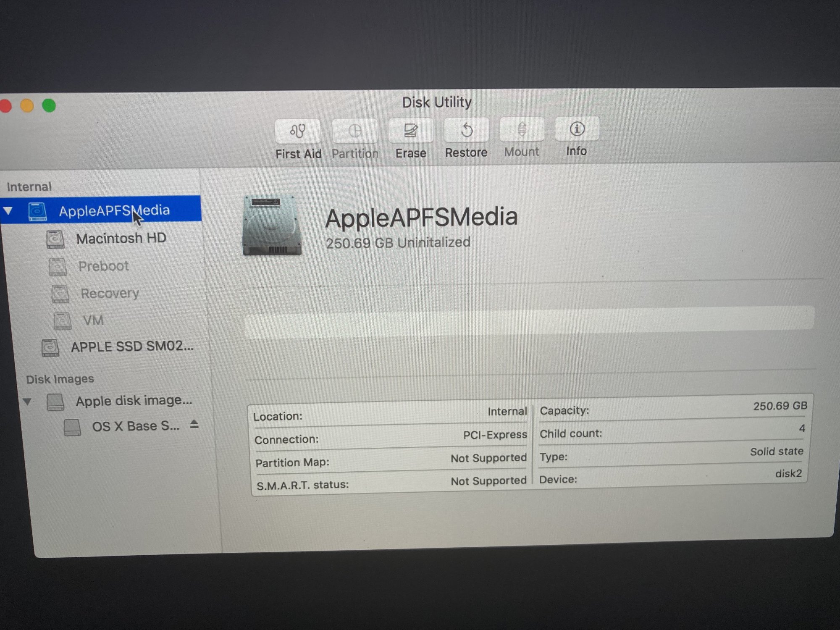Zoom the Disk Utility window with green button
The height and width of the screenshot is (630, 840).
click(49, 105)
